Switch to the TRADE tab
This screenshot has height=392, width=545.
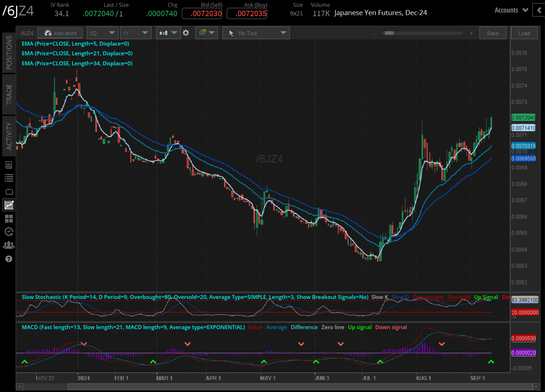(x=9, y=94)
